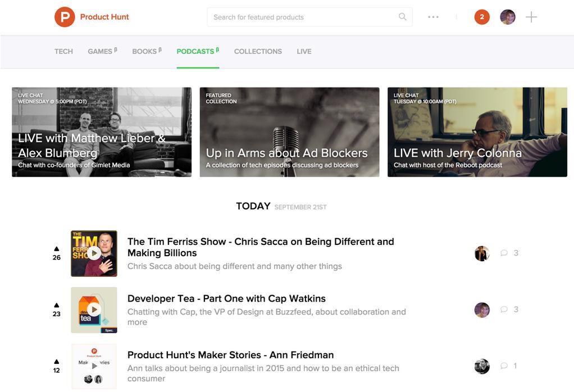The image size is (574, 392).
Task: Play the Developer Tea episode thumbnail
Action: (94, 310)
